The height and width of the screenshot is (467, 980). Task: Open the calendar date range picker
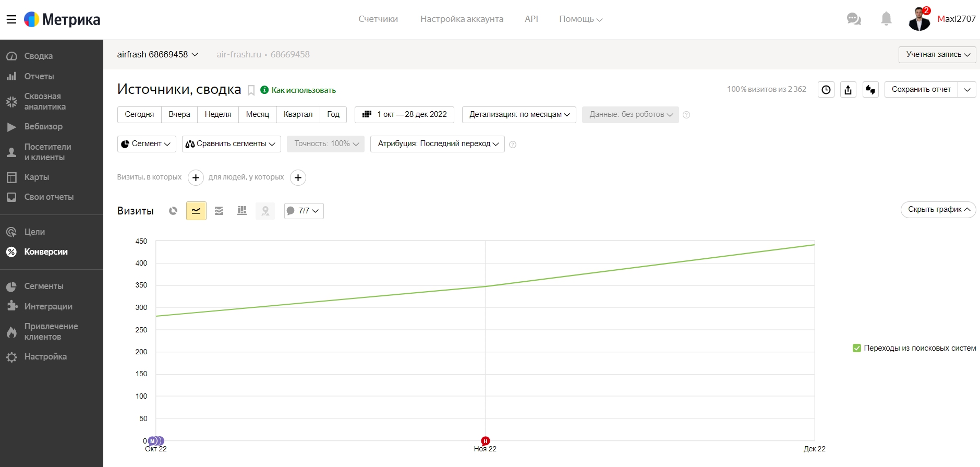point(404,115)
